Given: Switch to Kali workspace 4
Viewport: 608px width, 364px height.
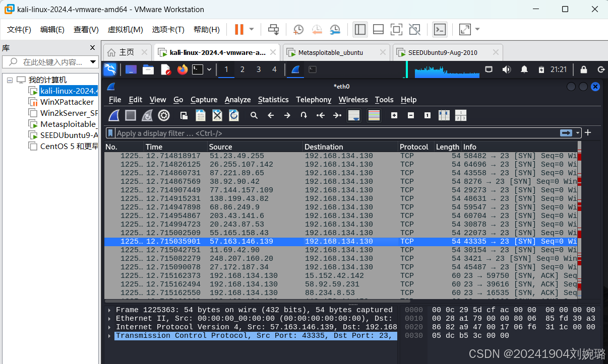Looking at the screenshot, I should click(x=275, y=69).
